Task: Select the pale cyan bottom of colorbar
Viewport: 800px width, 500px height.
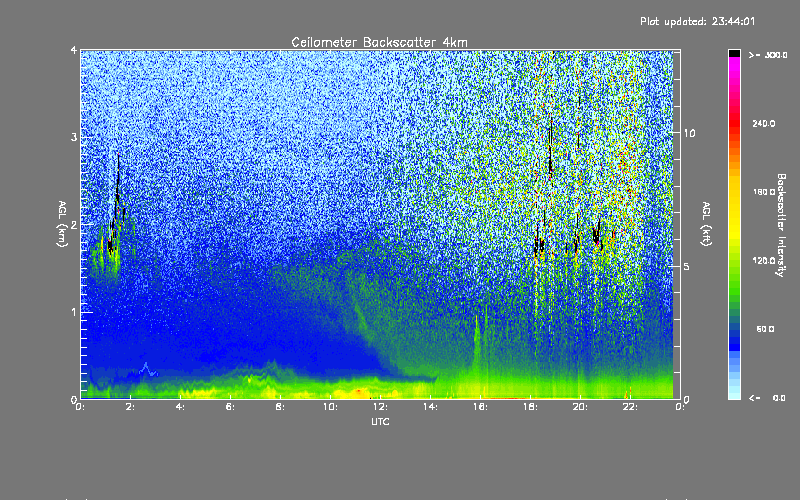Action: (734, 393)
